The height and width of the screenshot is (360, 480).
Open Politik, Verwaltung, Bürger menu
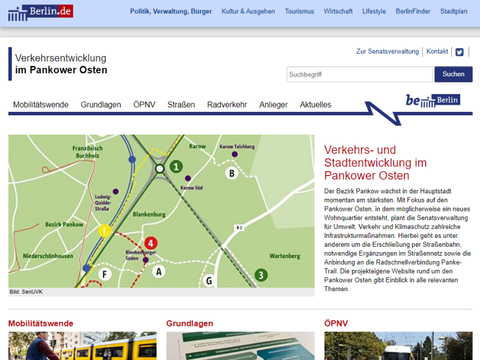pyautogui.click(x=171, y=11)
